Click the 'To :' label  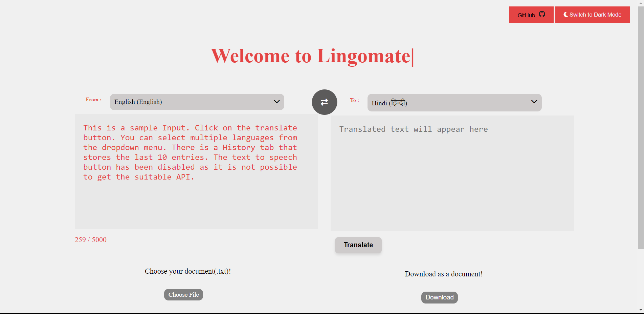[354, 100]
